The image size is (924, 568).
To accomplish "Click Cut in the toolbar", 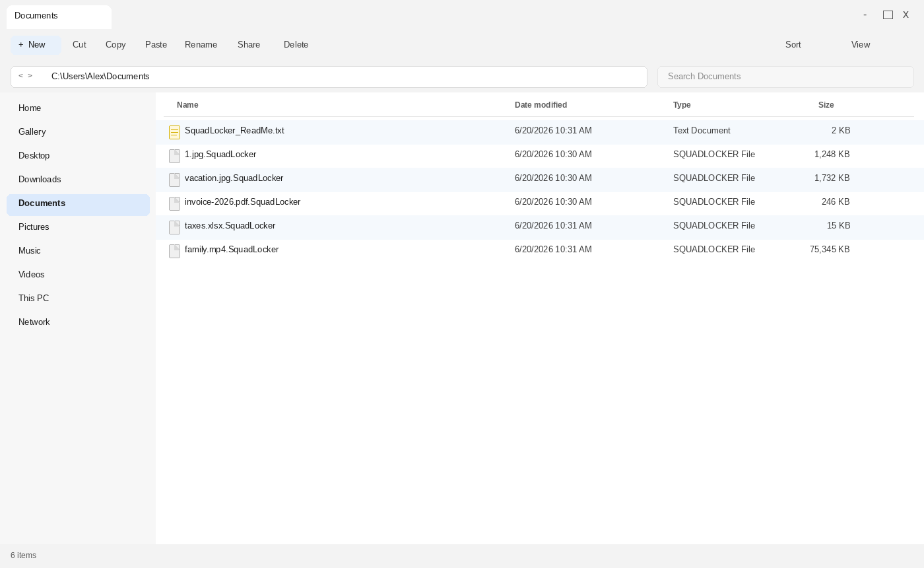I will point(79,45).
